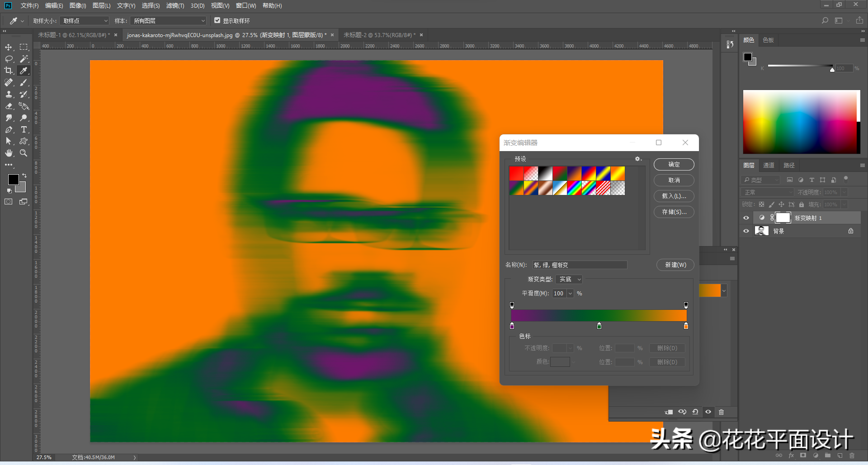Switch to 通道 tab

769,165
